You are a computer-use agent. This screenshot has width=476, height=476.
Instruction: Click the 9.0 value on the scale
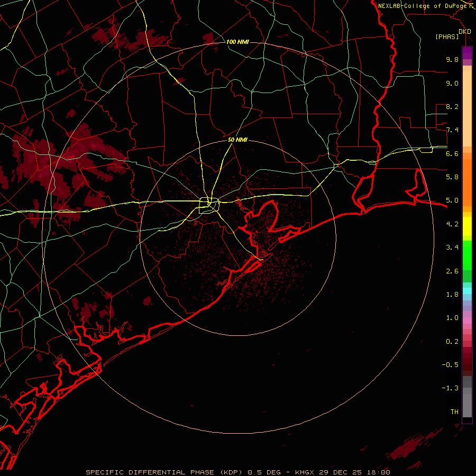coord(452,83)
